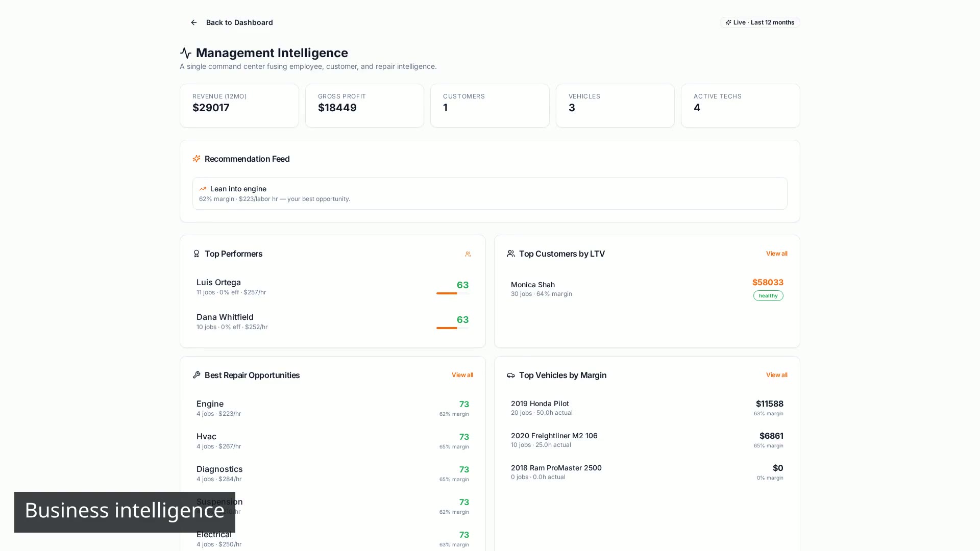Click the 62% margin score for Suspension
The height and width of the screenshot is (551, 980).
pyautogui.click(x=454, y=512)
